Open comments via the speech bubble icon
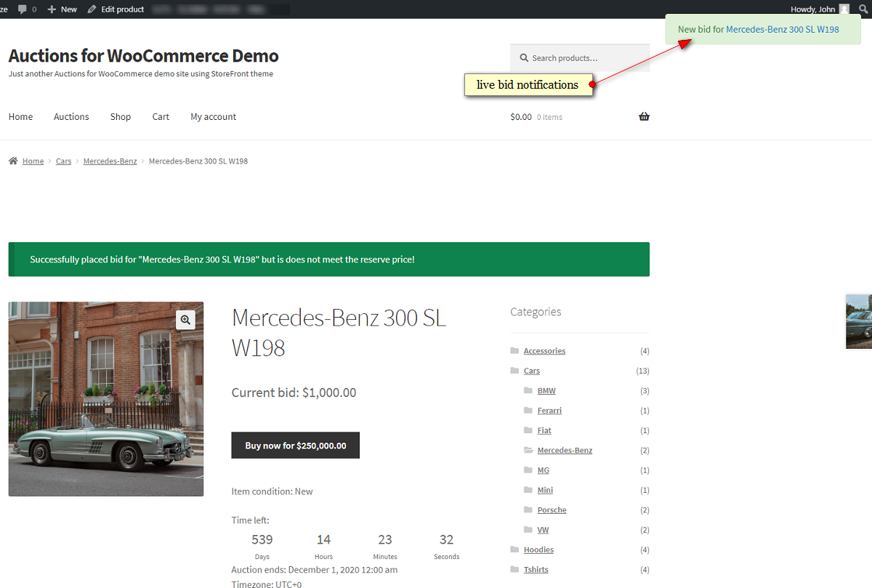The height and width of the screenshot is (588, 872). click(23, 9)
